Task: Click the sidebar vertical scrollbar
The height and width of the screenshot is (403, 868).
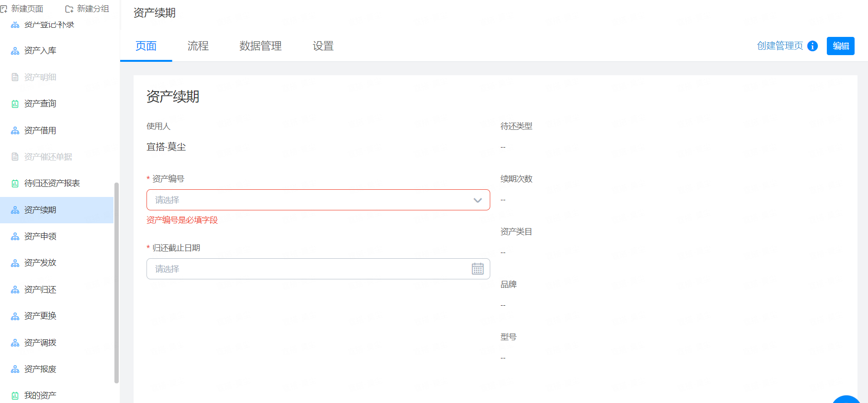Action: pos(116,283)
